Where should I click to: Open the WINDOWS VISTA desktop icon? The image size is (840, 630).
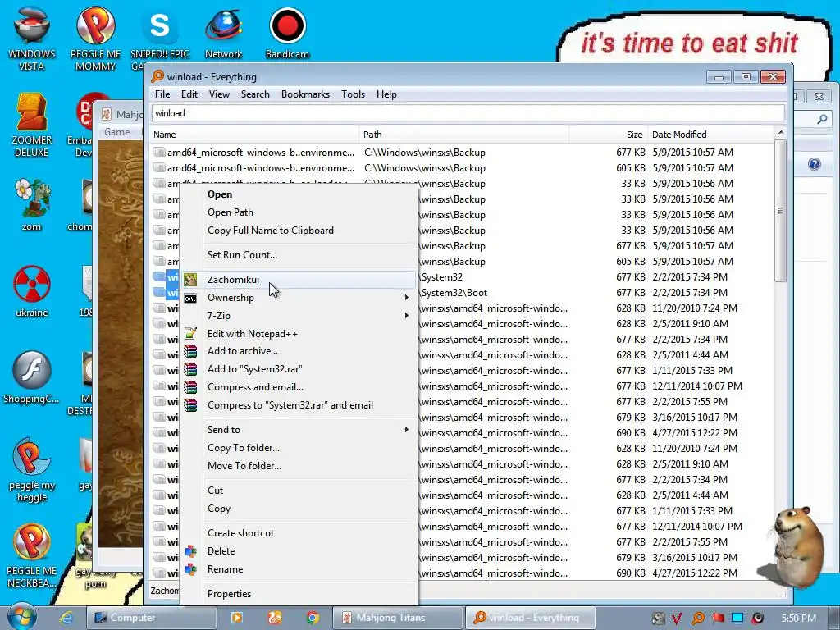click(32, 39)
